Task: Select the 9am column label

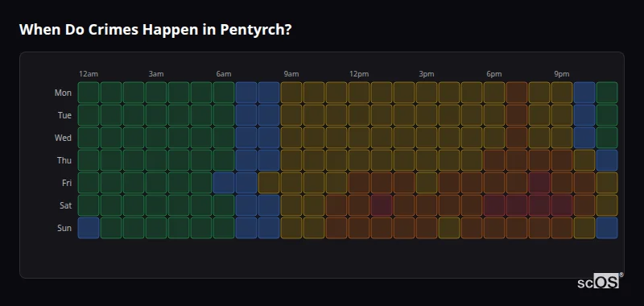Action: [x=291, y=74]
